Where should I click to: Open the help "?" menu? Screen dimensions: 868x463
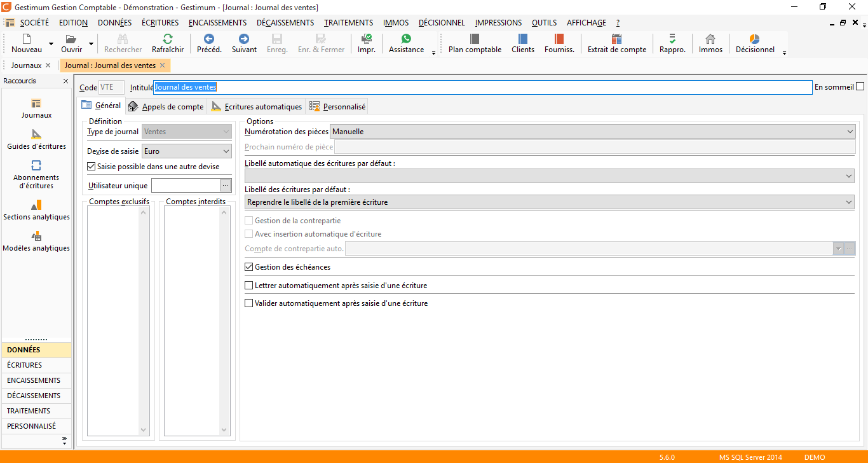618,23
